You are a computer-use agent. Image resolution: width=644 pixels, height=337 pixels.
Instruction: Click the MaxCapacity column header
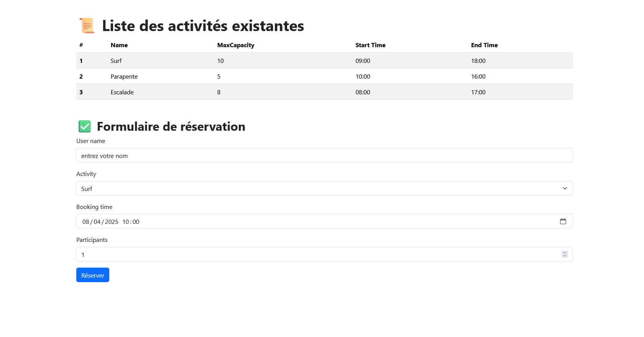(x=236, y=45)
